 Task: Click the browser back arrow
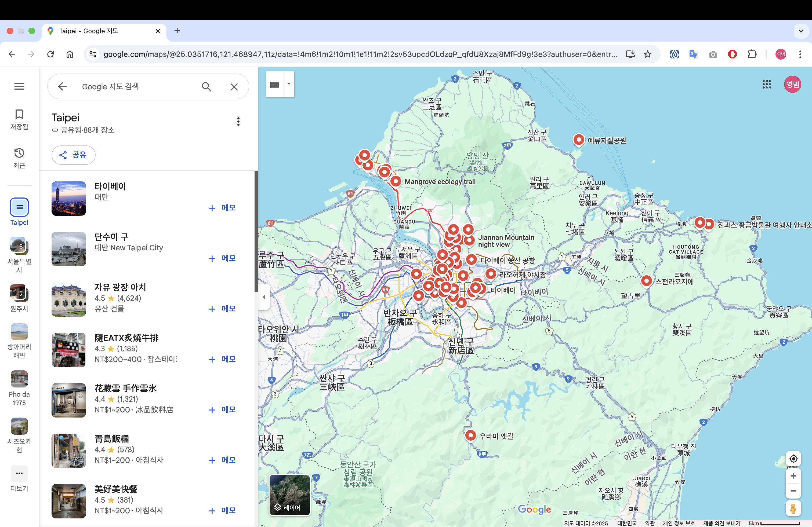12,54
